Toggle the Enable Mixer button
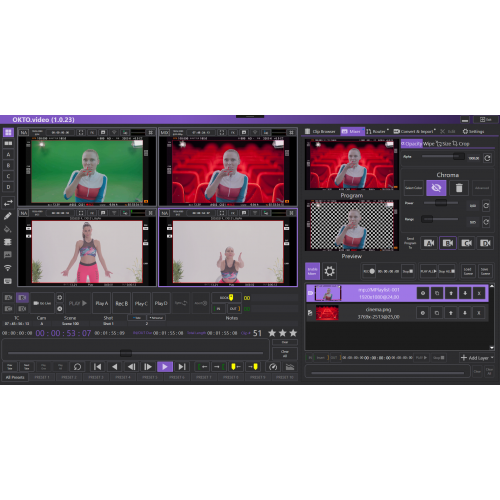The height and width of the screenshot is (500, 500). 312,271
